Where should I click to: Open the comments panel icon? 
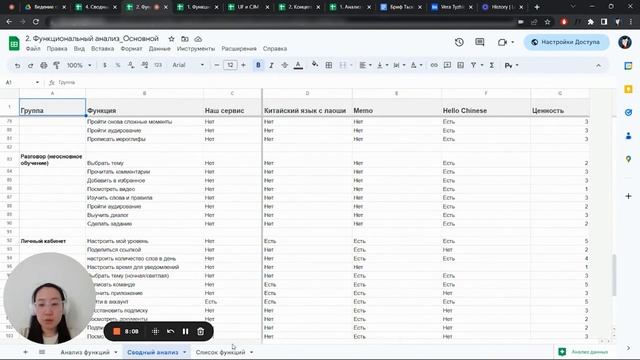(x=480, y=42)
